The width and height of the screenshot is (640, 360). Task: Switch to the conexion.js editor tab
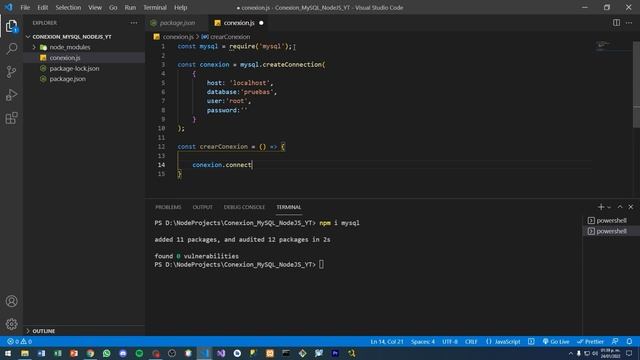point(239,23)
